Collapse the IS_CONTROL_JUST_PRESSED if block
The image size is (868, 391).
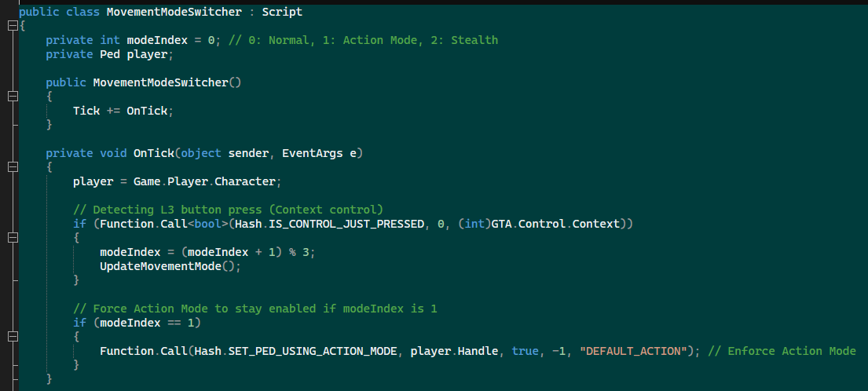coord(12,238)
